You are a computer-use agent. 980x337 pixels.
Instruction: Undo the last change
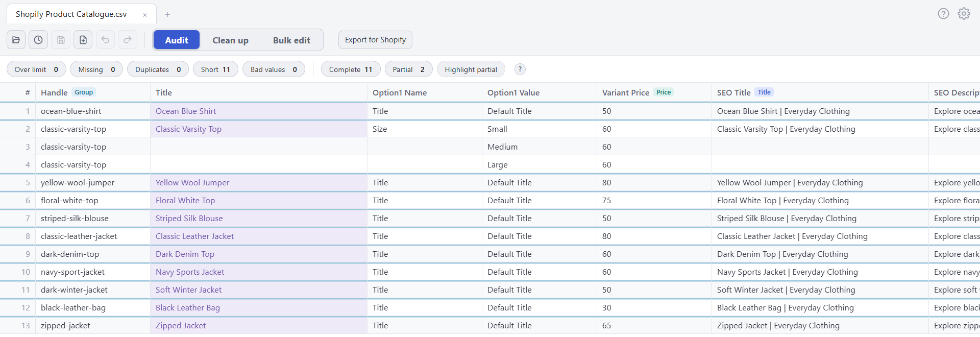pyautogui.click(x=105, y=40)
